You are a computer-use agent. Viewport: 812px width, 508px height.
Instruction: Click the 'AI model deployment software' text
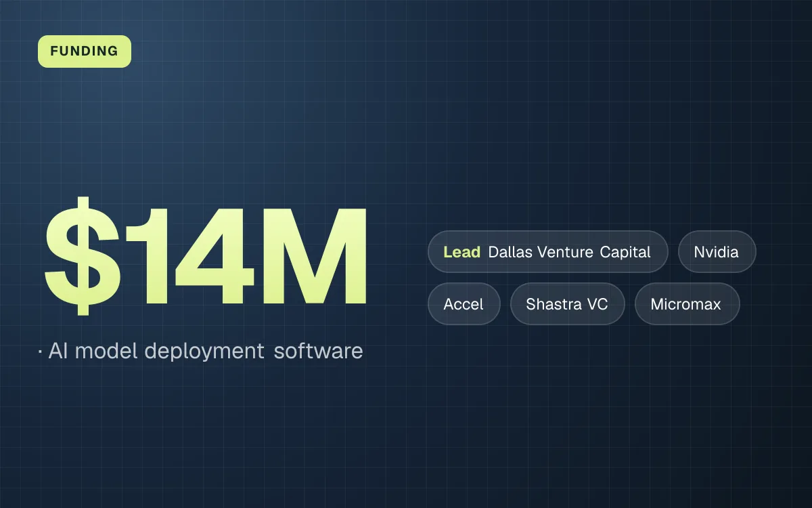(206, 351)
